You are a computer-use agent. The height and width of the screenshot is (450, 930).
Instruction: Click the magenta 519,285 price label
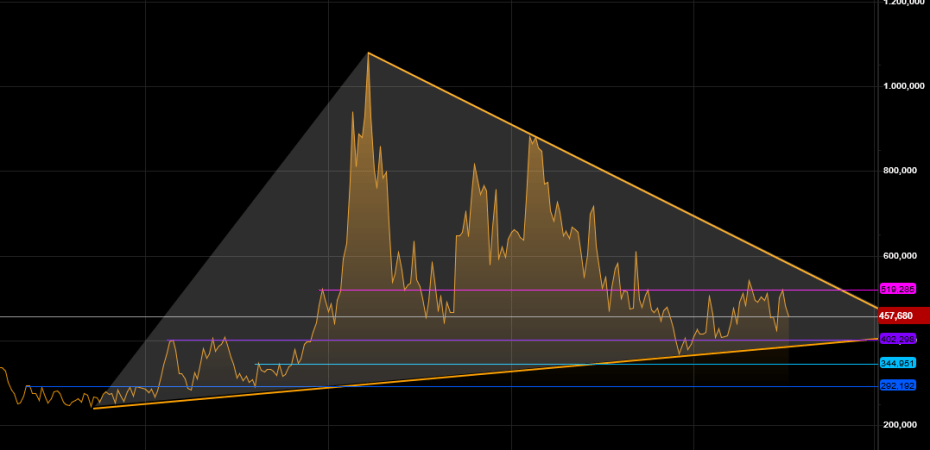tap(898, 289)
